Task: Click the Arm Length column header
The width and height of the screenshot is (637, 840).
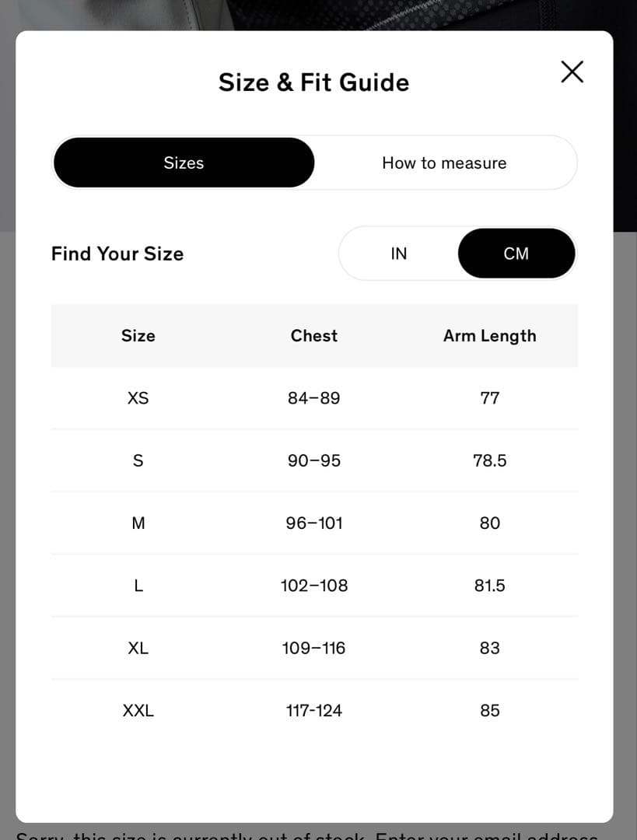Action: (x=489, y=336)
